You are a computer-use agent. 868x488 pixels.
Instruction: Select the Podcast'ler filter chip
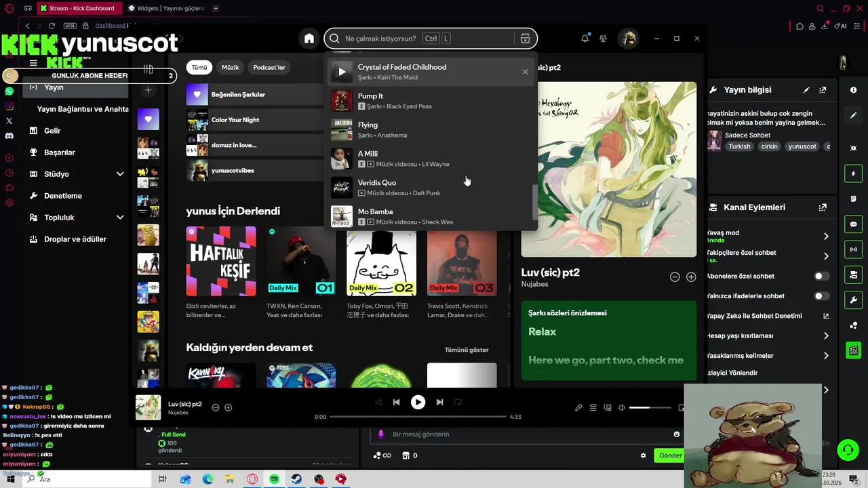click(269, 67)
